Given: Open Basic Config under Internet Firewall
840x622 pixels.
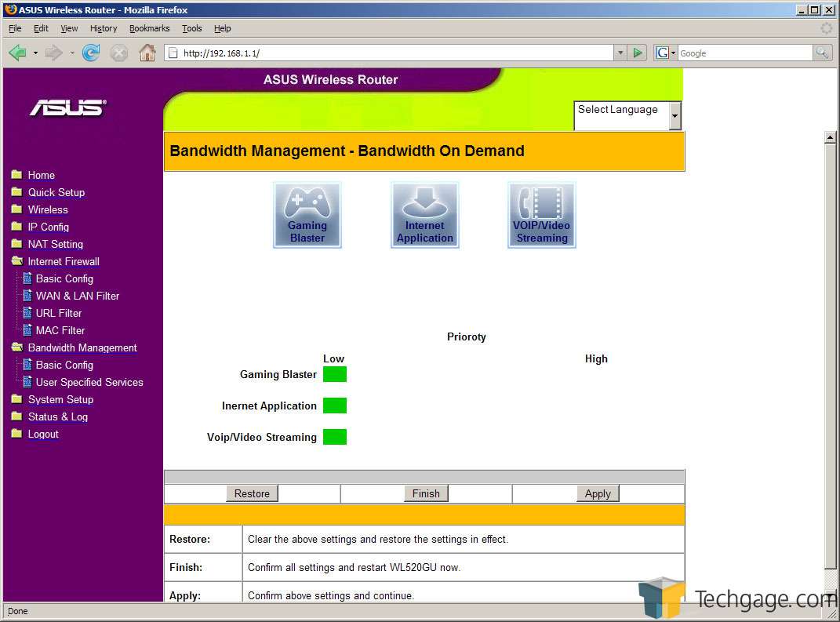Looking at the screenshot, I should pos(64,278).
